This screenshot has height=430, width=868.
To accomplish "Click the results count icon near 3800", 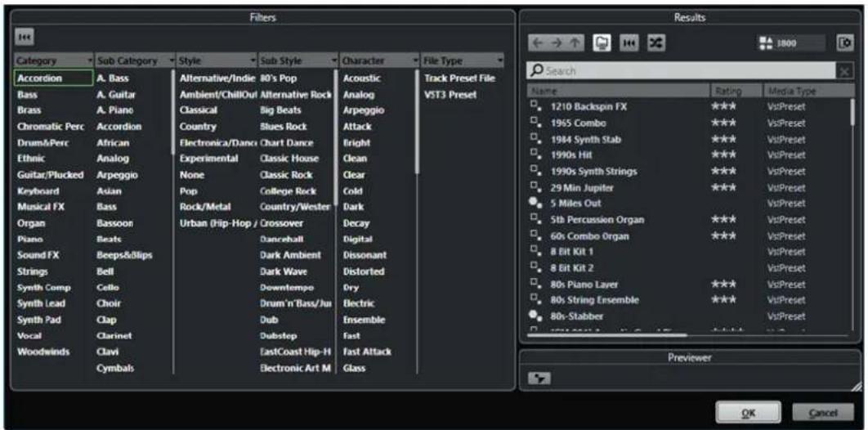I will (767, 43).
